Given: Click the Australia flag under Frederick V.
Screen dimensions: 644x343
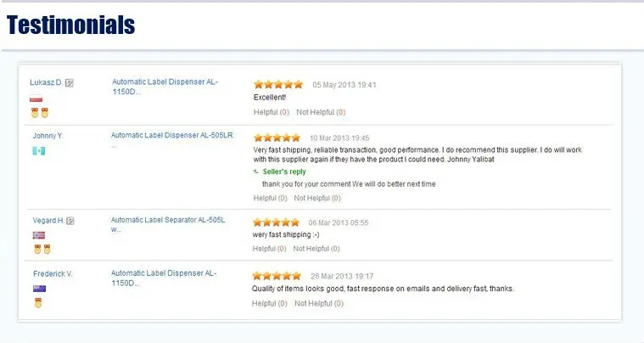Looking at the screenshot, I should (39, 289).
